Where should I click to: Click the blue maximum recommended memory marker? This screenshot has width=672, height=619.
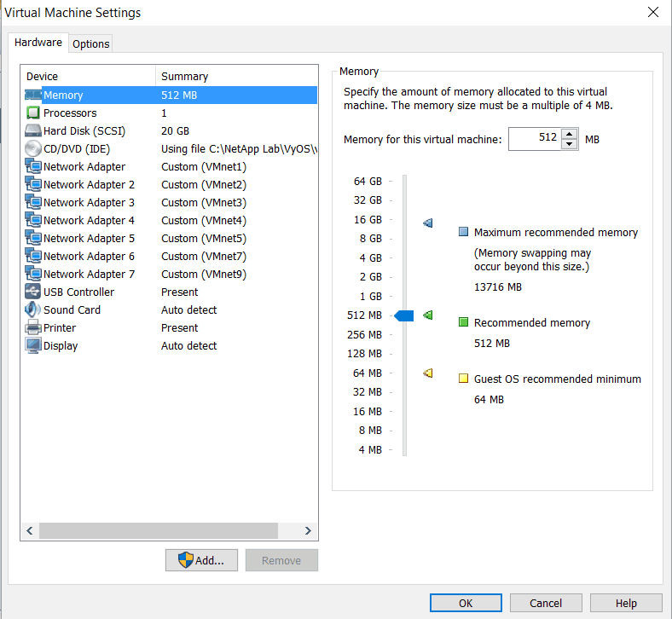[428, 223]
